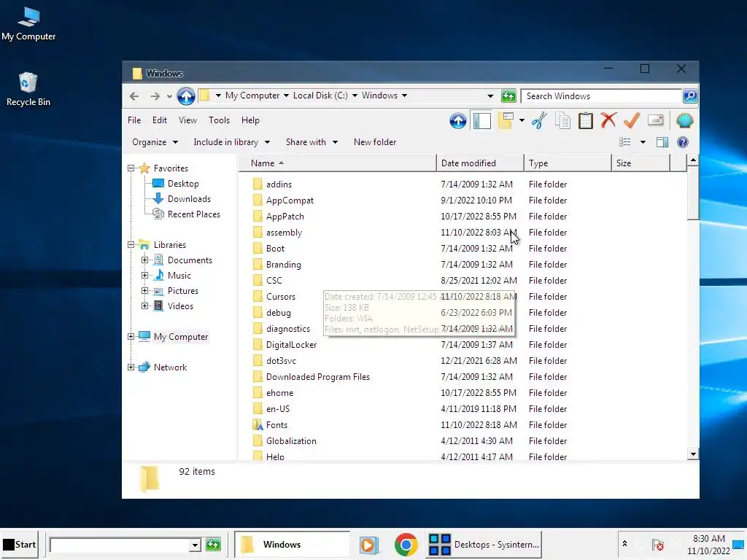The width and height of the screenshot is (747, 560).
Task: Click the Paste clipboard icon
Action: pos(586,120)
